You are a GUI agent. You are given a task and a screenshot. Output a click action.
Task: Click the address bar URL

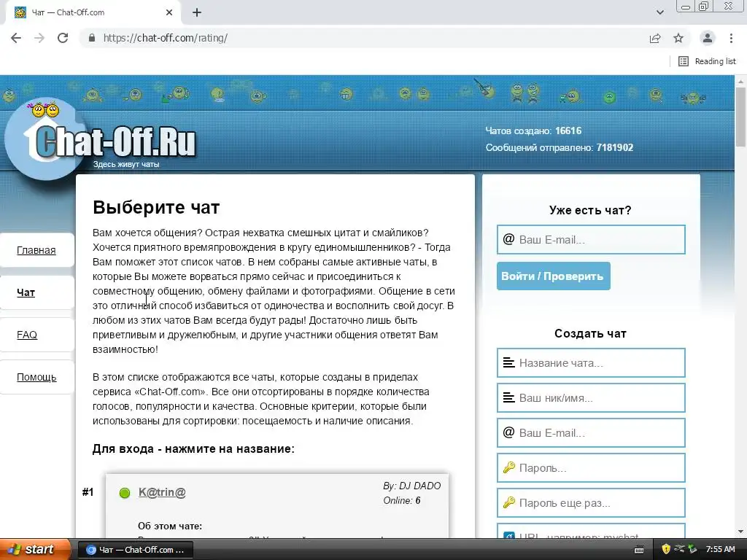(x=166, y=38)
